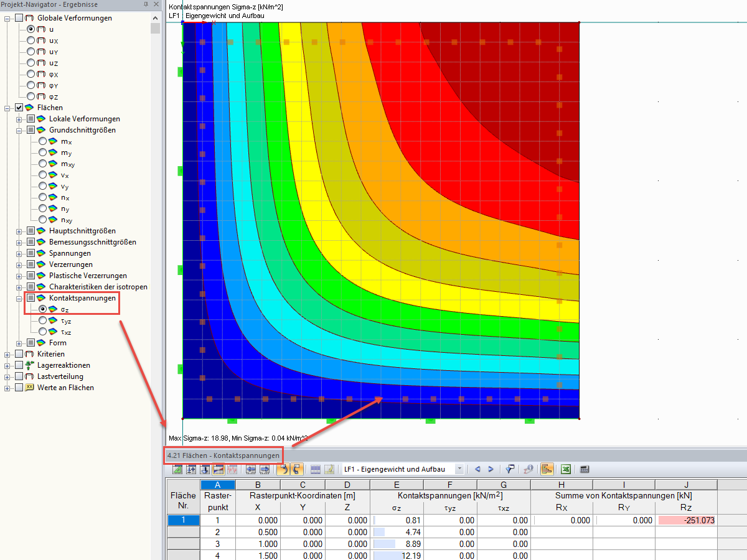
Task: Click the 4.21 Flächen - Kontaktspannungen table title
Action: point(223,455)
